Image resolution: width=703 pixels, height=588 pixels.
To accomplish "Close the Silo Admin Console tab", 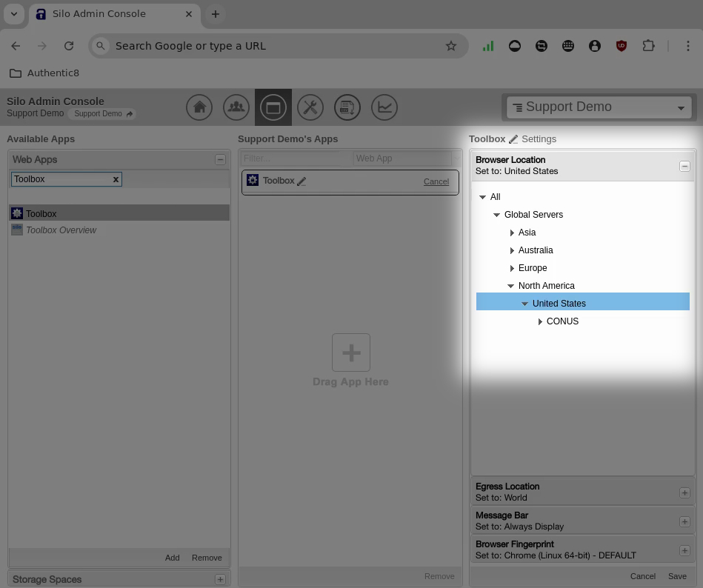I will pyautogui.click(x=189, y=14).
